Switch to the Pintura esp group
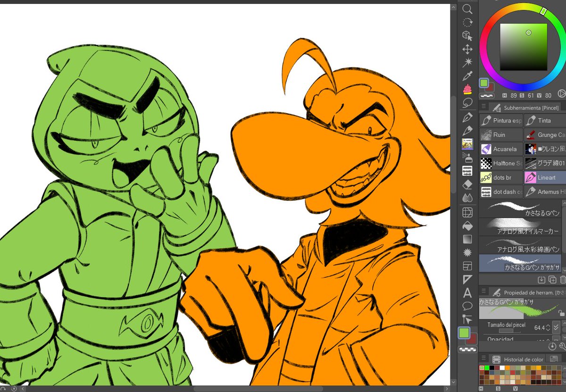This screenshot has width=566, height=392. [501, 121]
